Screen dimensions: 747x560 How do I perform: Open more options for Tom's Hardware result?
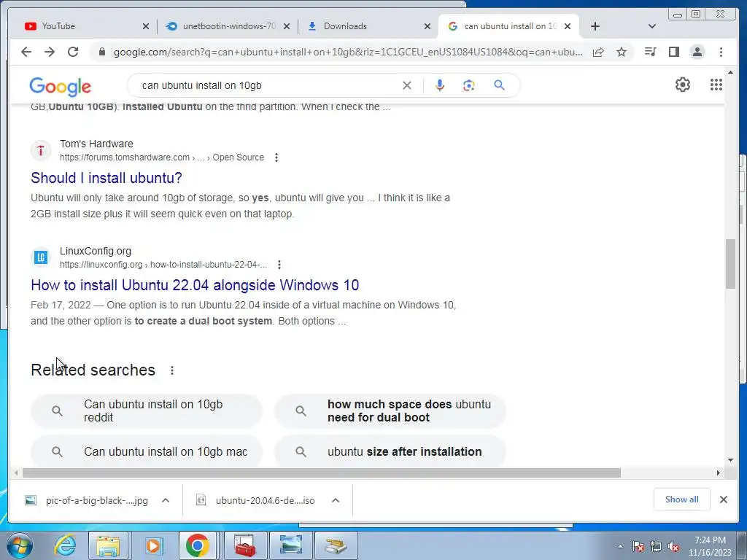click(x=276, y=157)
